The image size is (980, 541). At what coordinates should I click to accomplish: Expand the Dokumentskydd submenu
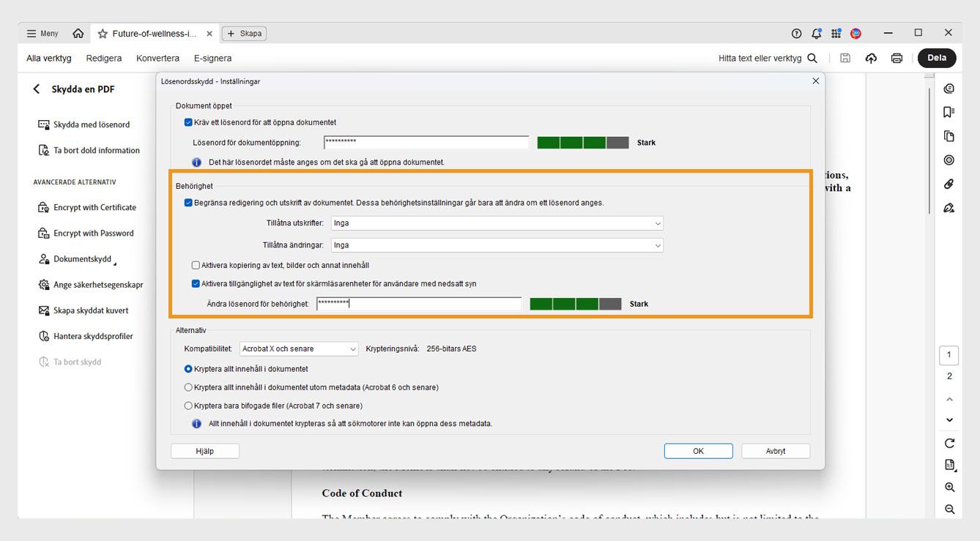point(77,259)
